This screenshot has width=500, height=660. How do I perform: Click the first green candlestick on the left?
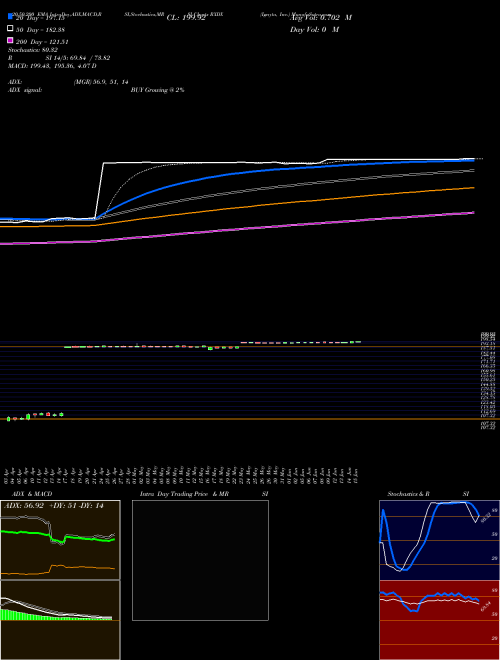coord(8,418)
